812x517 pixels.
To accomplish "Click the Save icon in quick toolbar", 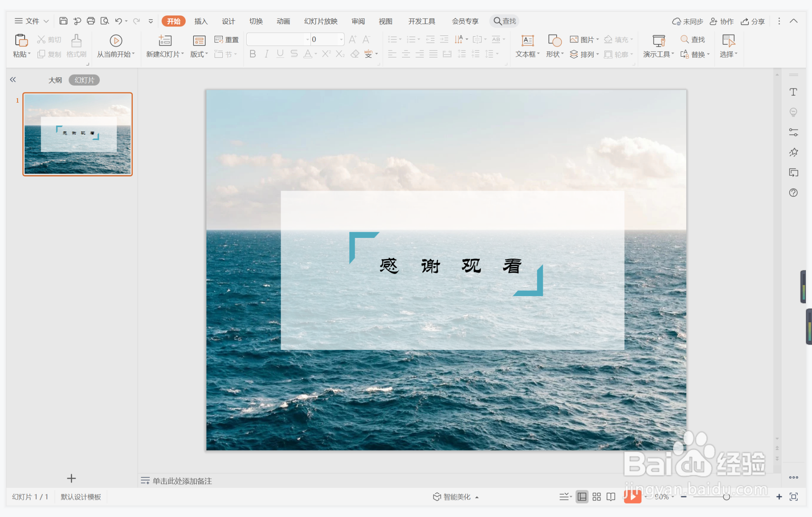I will coord(63,21).
